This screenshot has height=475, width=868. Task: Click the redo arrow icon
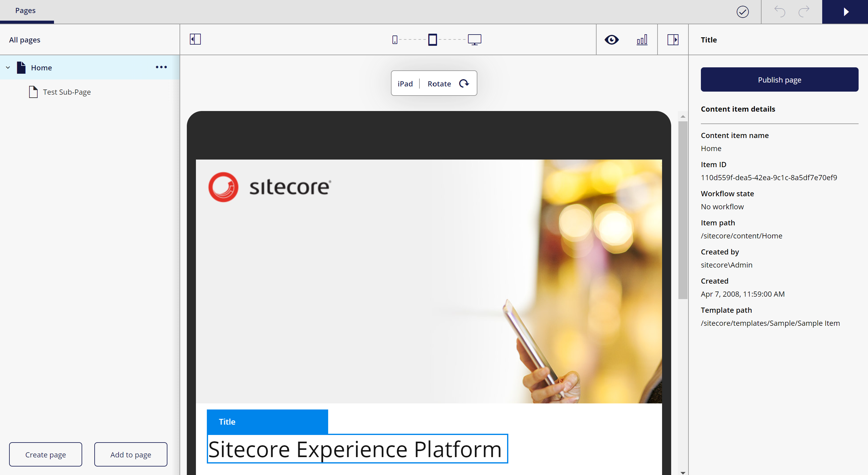point(804,12)
